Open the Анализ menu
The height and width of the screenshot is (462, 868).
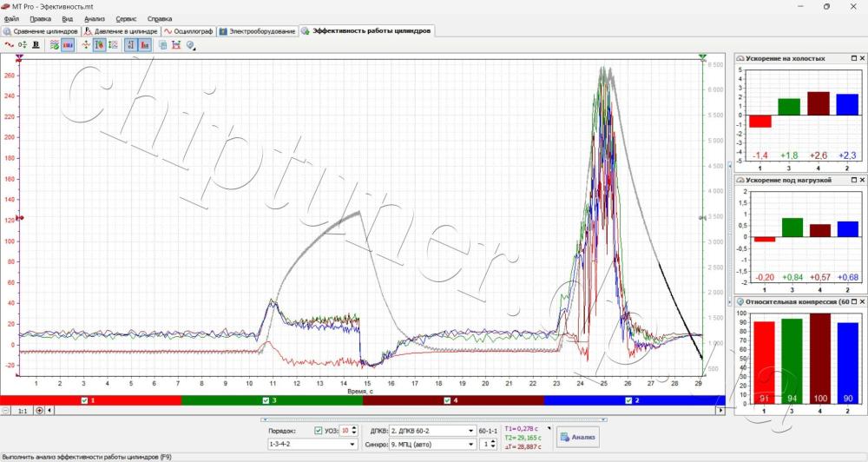click(95, 19)
